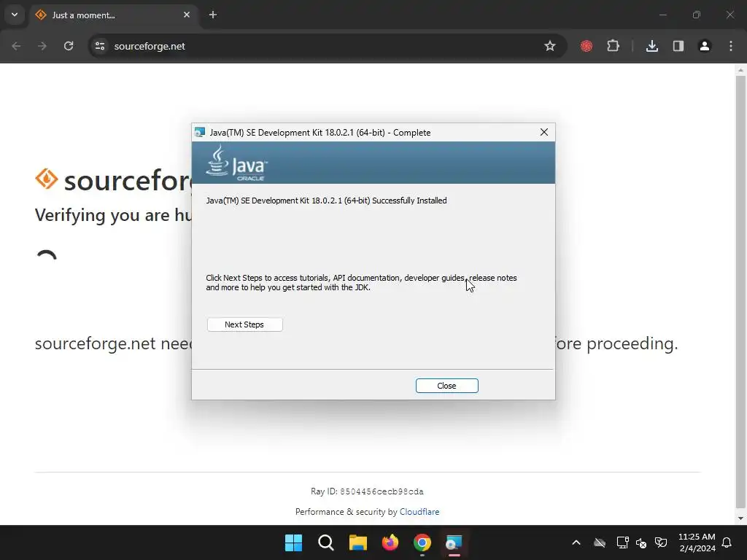The image size is (747, 560).
Task: Open the Windows Start menu
Action: click(x=293, y=542)
